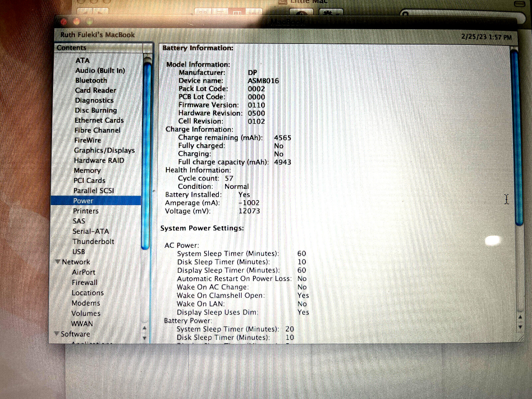Screen dimensions: 532x399
Task: Open Printers information
Action: tap(86, 211)
